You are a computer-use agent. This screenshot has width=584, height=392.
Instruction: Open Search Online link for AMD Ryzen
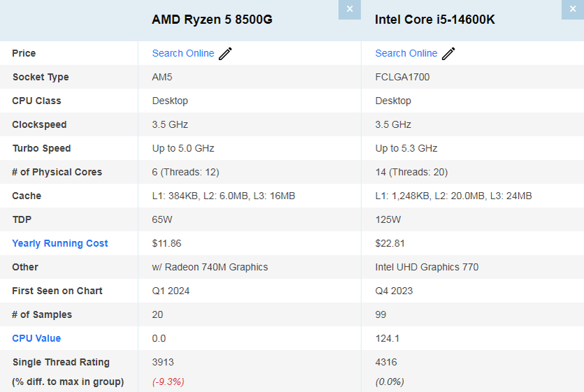(183, 53)
